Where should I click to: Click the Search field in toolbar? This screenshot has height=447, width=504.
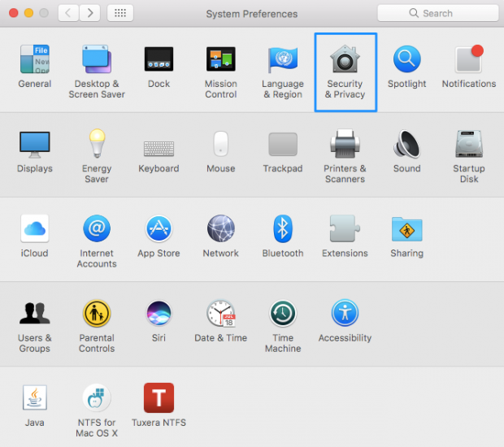coord(438,13)
